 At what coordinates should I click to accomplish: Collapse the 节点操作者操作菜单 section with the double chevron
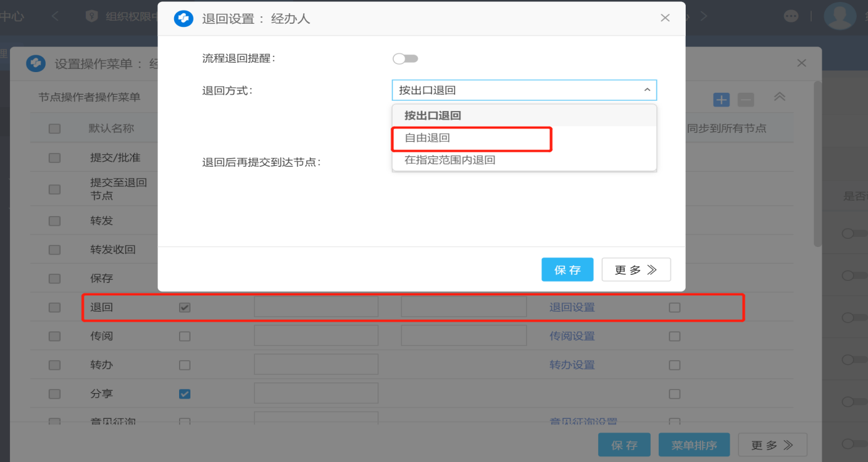pyautogui.click(x=779, y=97)
